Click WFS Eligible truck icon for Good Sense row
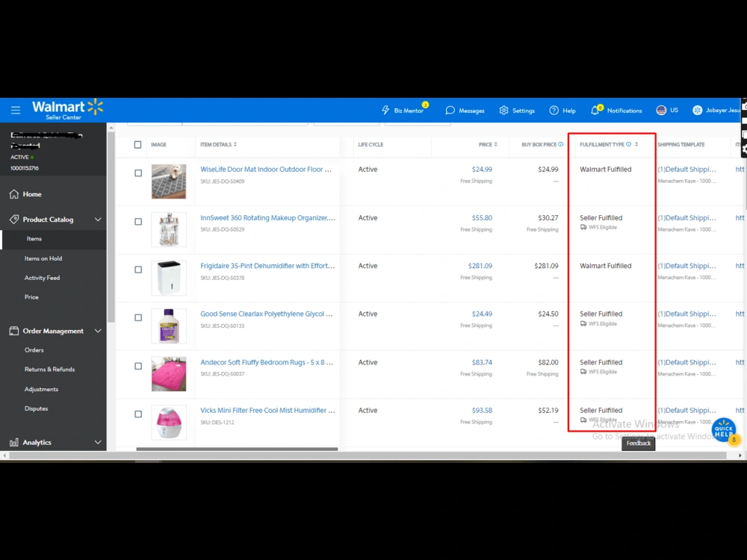The height and width of the screenshot is (560, 747). (583, 324)
